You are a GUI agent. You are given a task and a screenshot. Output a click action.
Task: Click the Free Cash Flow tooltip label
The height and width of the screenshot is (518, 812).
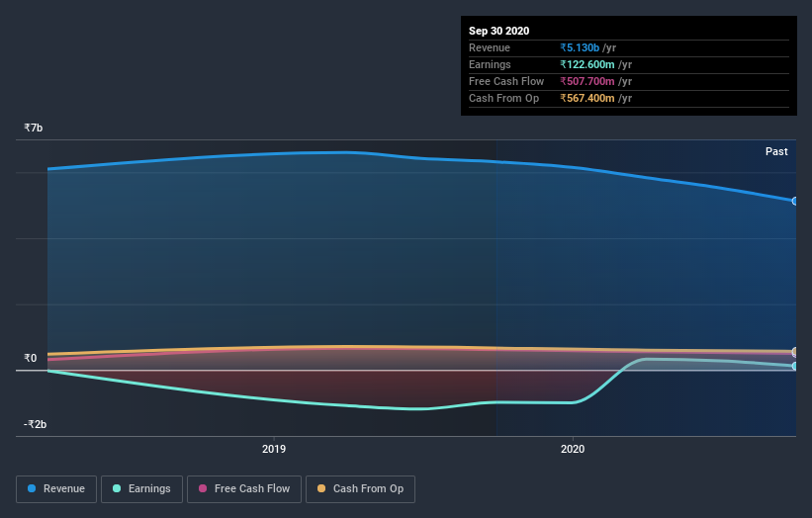tap(506, 81)
